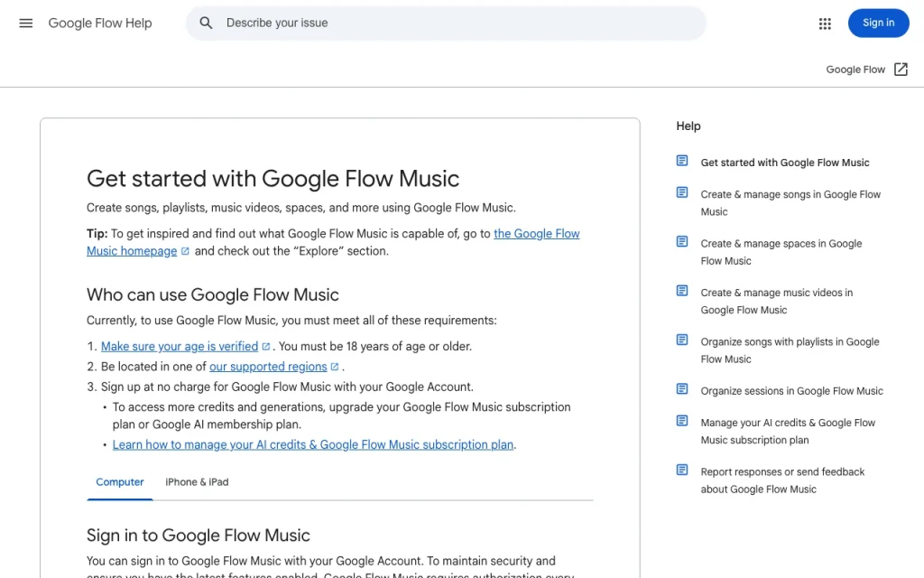Switch to the iPhone & iPad tab
Image resolution: width=924 pixels, height=578 pixels.
[x=197, y=482]
